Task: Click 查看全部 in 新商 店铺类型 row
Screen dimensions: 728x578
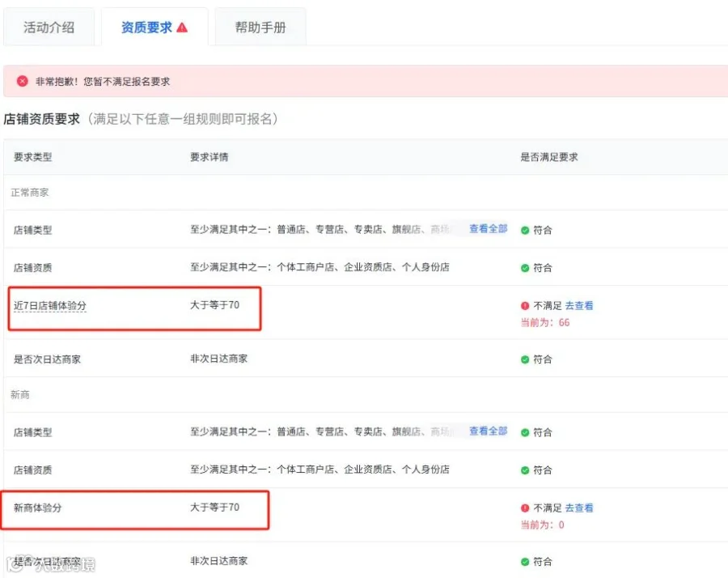Action: tap(488, 431)
